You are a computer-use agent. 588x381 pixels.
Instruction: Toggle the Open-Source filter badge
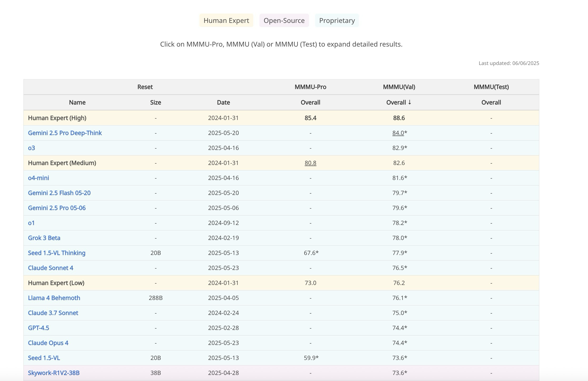point(284,21)
